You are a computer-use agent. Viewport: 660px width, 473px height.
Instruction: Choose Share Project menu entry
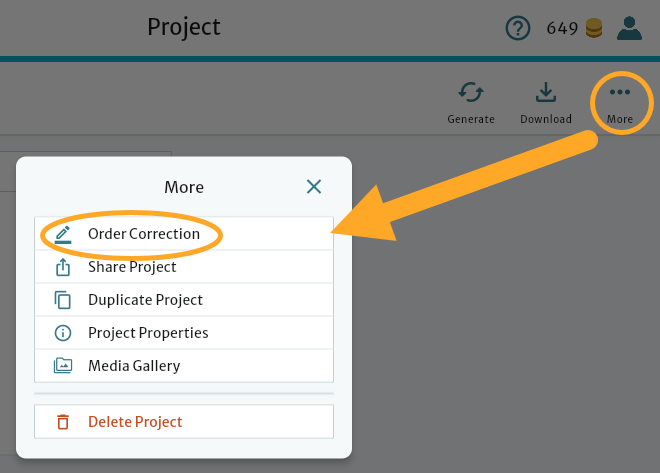tap(132, 267)
